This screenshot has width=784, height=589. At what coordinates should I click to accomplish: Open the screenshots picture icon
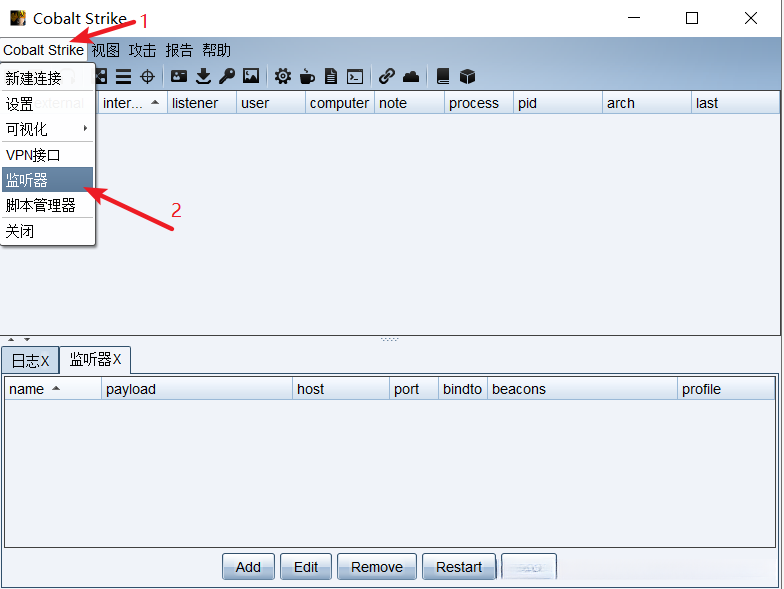251,76
